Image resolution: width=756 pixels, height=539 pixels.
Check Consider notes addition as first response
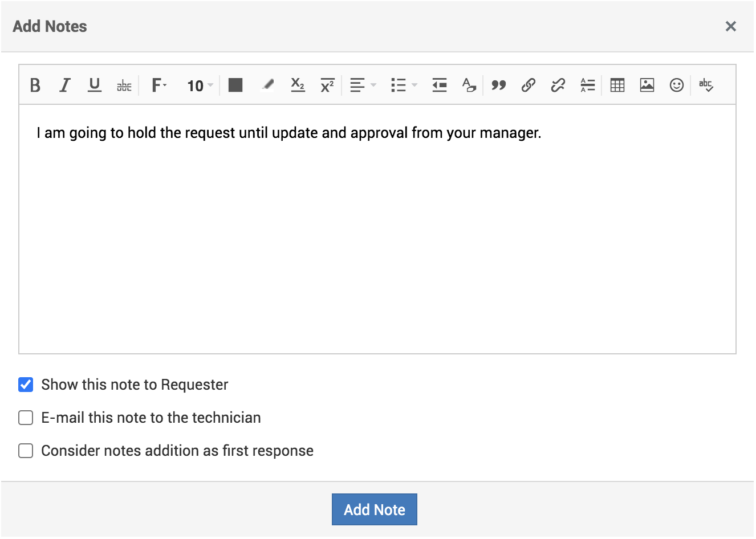coord(26,451)
